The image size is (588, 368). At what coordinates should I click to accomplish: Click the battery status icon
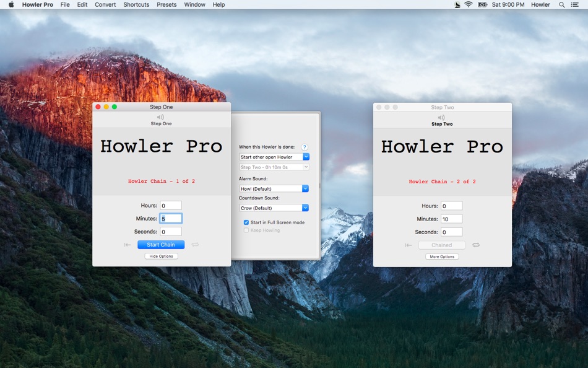[482, 4]
